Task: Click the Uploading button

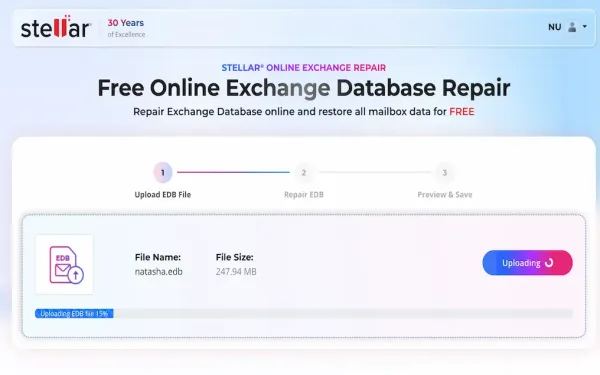Action: click(x=527, y=263)
